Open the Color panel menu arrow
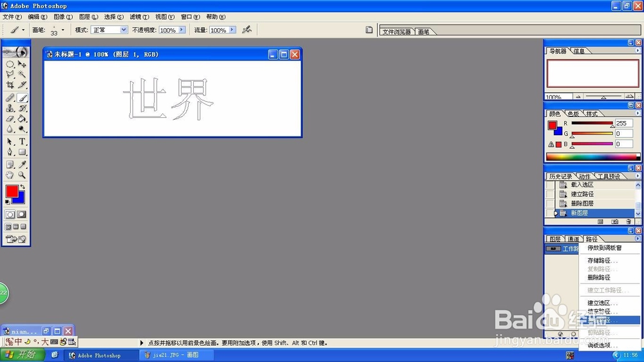 (x=638, y=113)
